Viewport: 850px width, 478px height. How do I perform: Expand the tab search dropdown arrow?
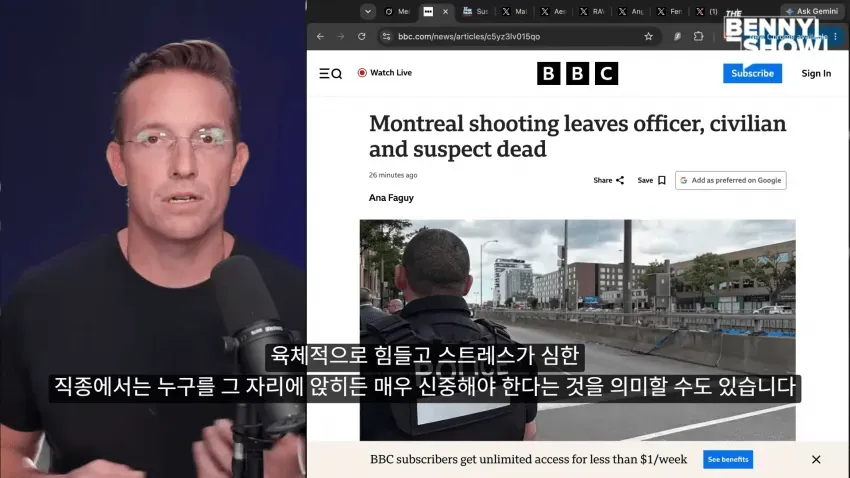coord(368,11)
